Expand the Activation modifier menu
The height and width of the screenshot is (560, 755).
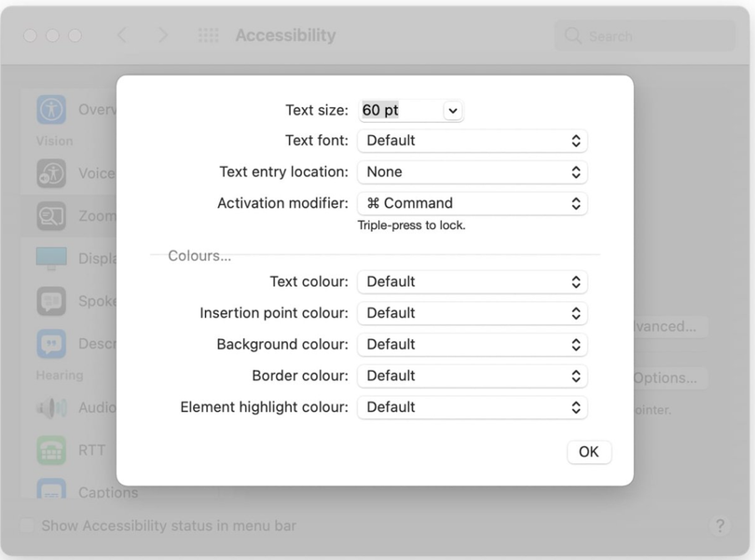tap(472, 203)
